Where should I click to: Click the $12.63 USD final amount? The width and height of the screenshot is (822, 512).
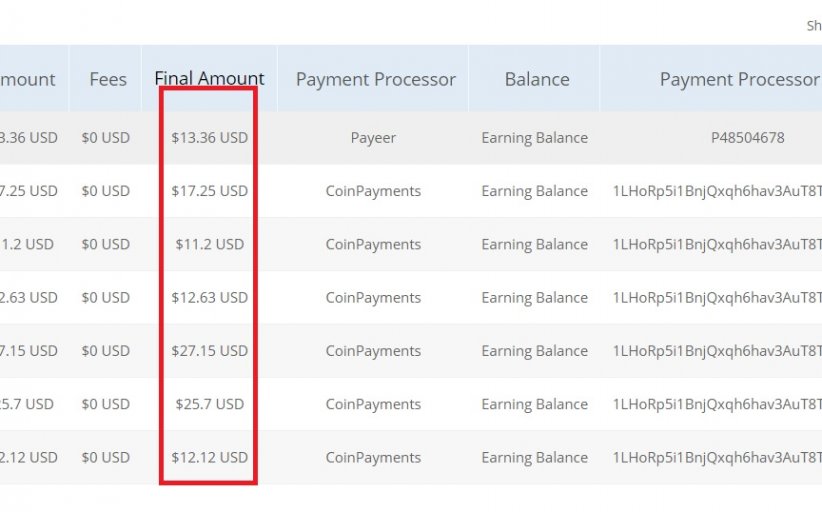[209, 298]
